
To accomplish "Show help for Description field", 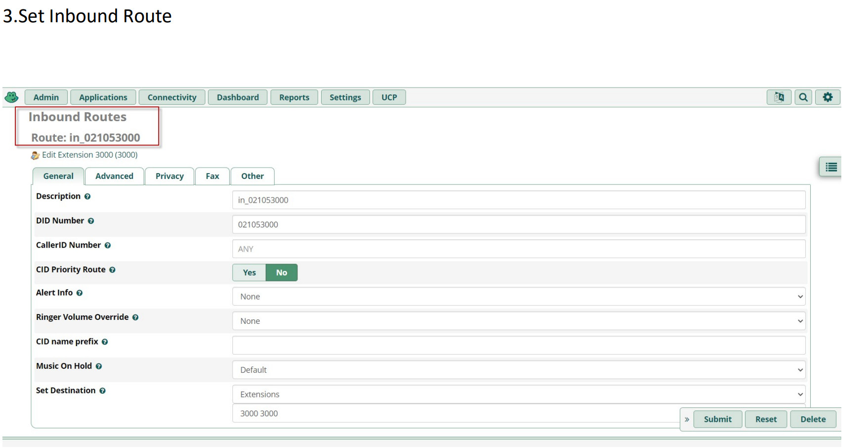I will tap(87, 196).
